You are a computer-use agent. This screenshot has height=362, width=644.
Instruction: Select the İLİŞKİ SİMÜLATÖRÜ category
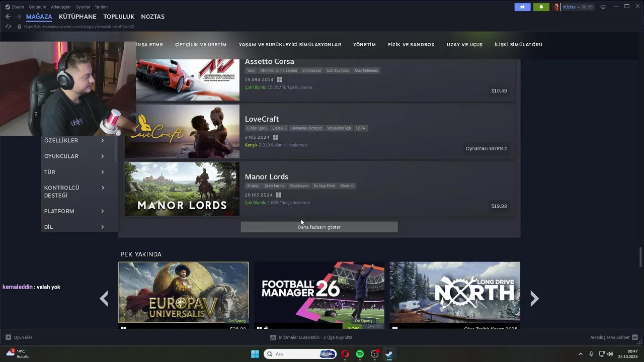[x=518, y=45]
